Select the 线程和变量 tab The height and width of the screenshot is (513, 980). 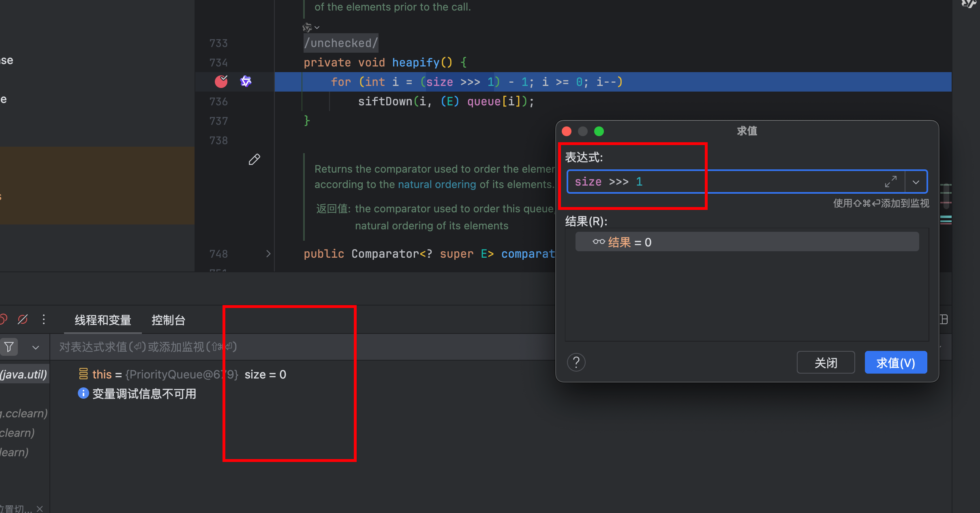click(x=103, y=320)
